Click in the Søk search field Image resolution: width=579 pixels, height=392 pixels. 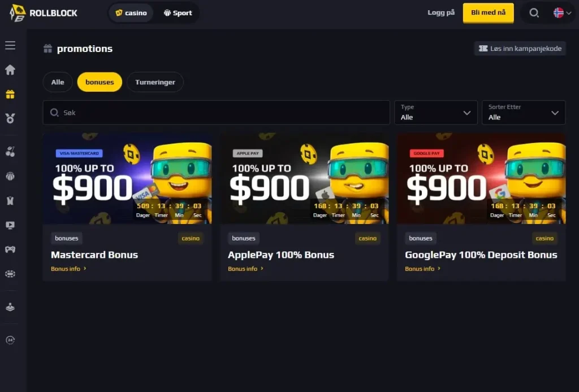[x=217, y=113]
